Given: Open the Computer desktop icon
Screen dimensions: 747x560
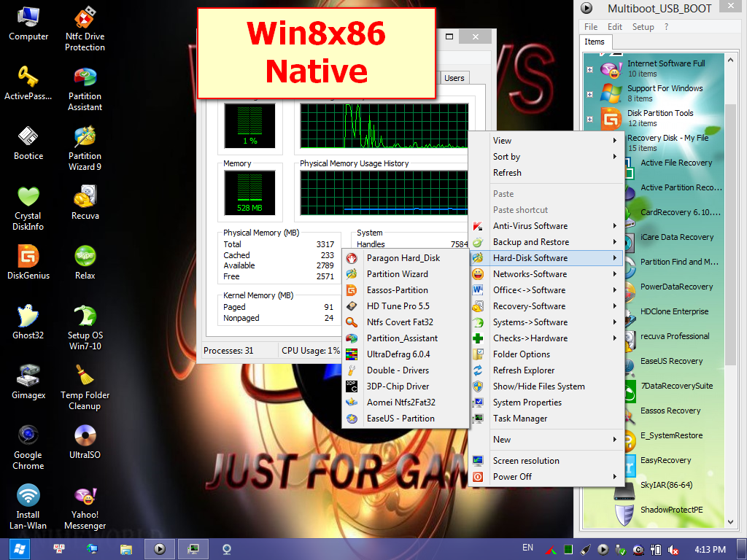Looking at the screenshot, I should (28, 24).
